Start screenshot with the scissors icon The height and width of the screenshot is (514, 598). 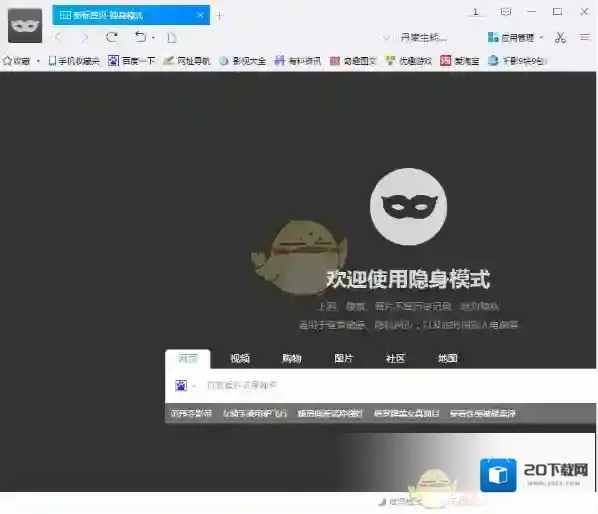560,37
